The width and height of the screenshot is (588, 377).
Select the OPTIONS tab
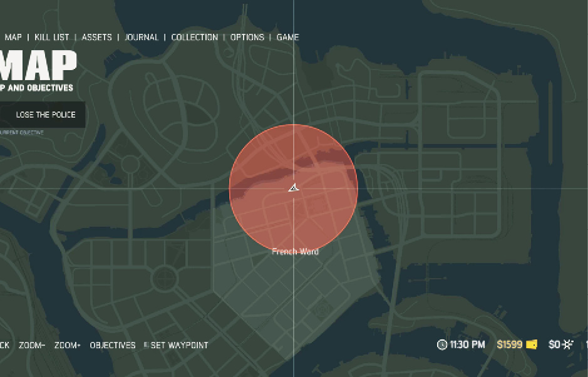click(x=247, y=37)
